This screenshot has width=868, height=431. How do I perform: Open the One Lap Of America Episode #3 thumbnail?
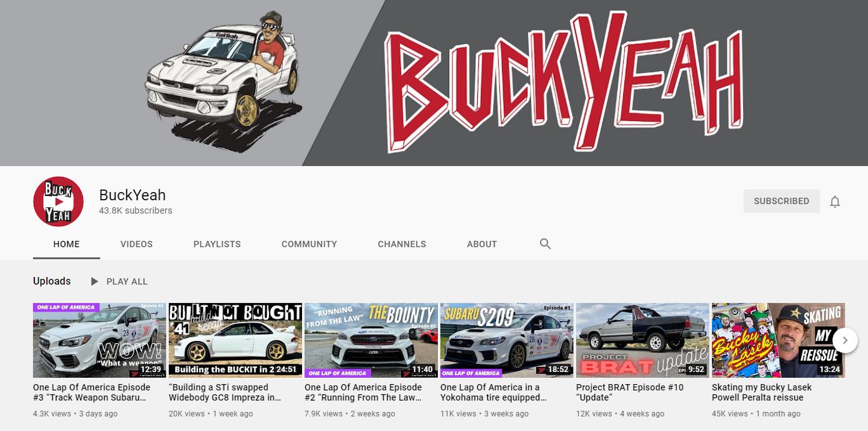point(100,340)
